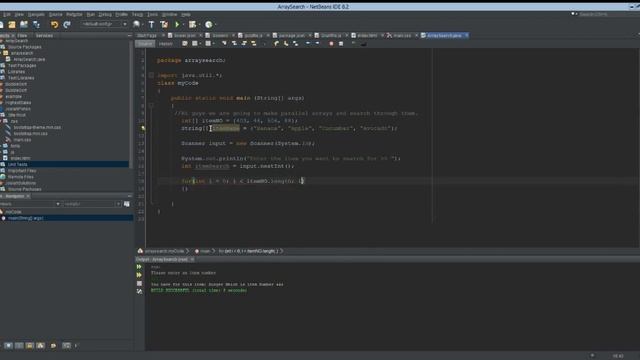The height and width of the screenshot is (360, 640).
Task: Open the Run Project dropdown arrow
Action: point(183,24)
